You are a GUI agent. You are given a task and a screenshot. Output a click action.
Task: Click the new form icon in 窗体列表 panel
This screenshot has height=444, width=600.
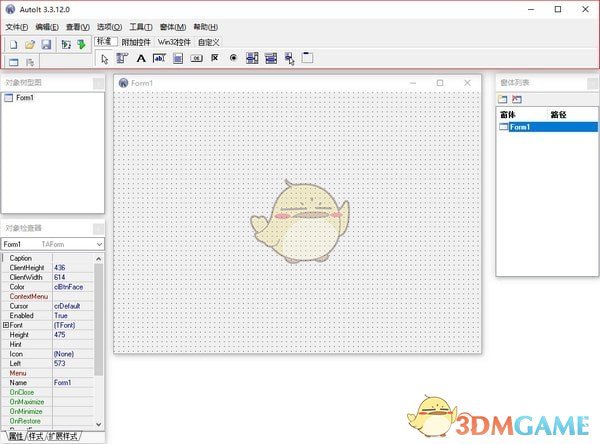coord(502,100)
